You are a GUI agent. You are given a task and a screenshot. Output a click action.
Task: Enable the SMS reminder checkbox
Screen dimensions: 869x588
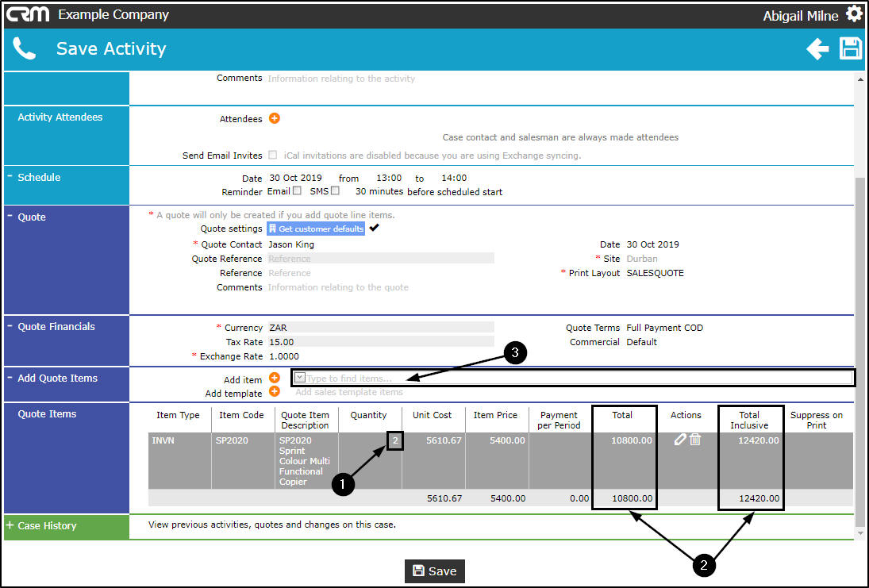335,190
